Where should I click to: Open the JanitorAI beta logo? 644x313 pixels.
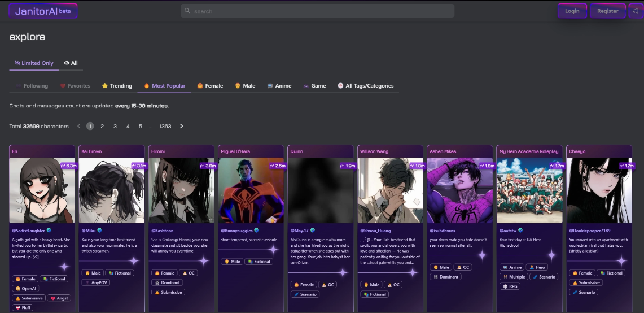[43, 11]
